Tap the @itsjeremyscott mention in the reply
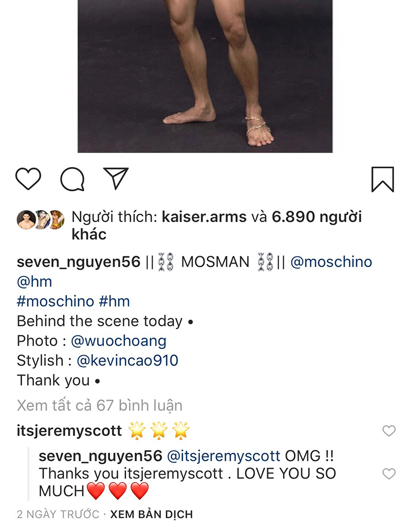 223,455
